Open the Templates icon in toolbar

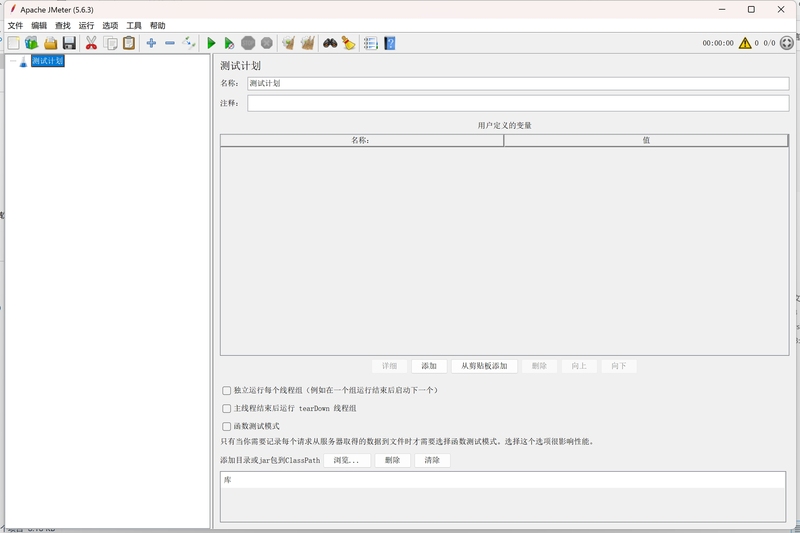pos(32,43)
